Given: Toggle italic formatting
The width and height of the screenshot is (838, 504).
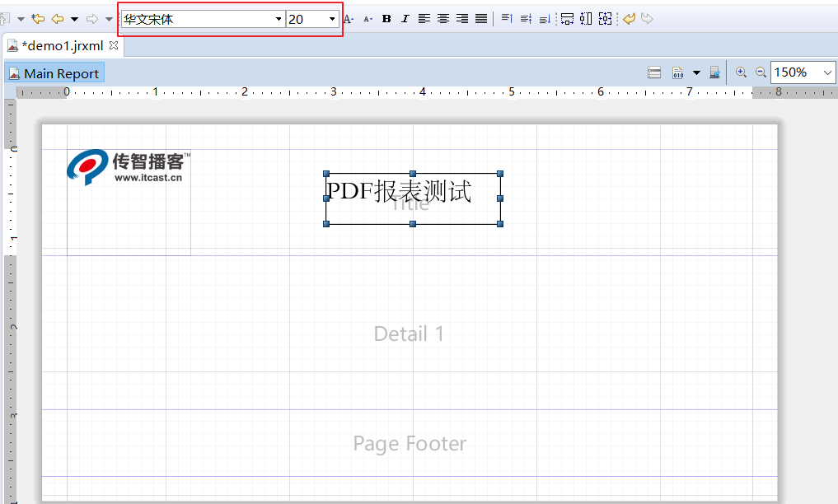Looking at the screenshot, I should click(x=405, y=19).
